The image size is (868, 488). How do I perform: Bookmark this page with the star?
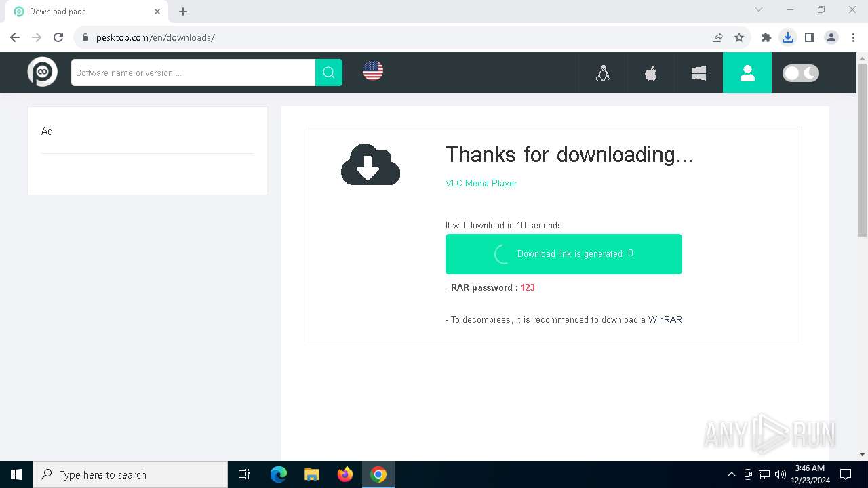pos(739,37)
